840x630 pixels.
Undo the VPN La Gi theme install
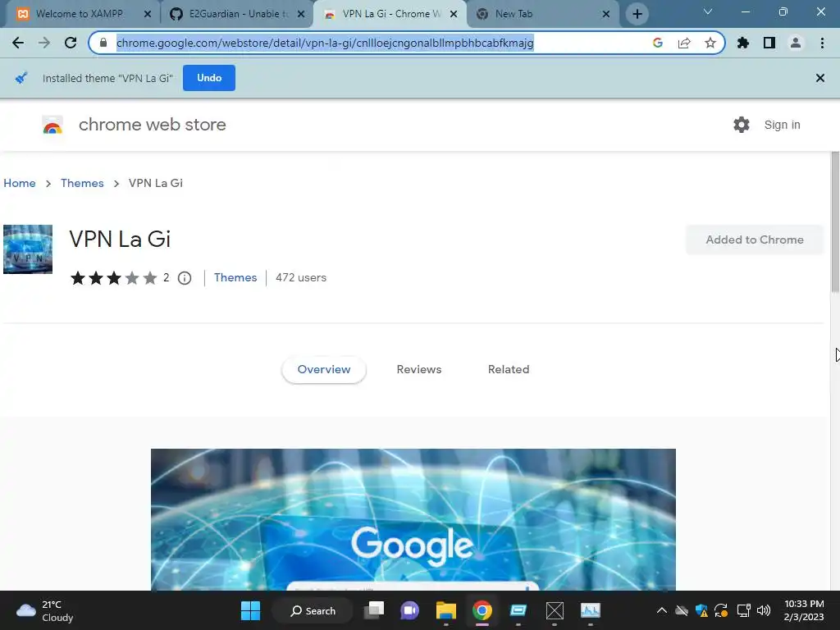[209, 78]
